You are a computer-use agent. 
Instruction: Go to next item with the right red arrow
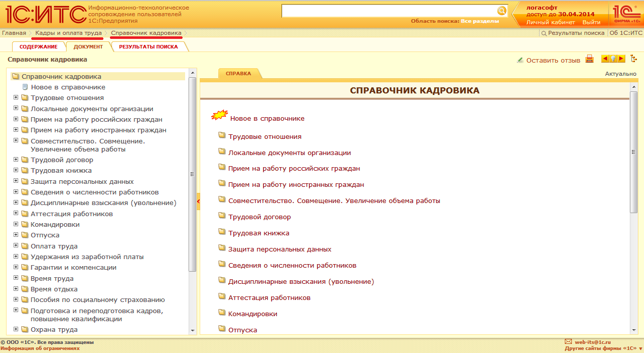pos(621,59)
